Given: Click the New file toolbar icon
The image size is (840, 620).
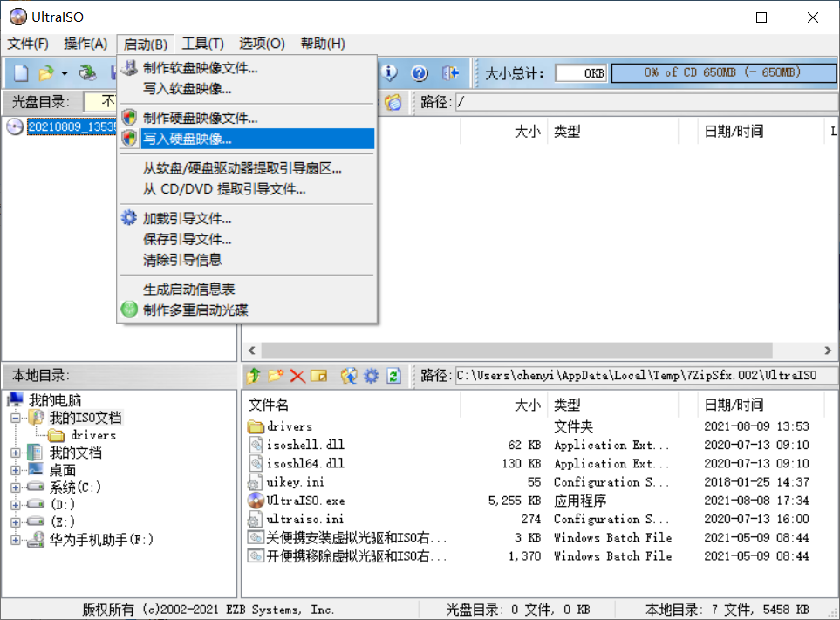Looking at the screenshot, I should coord(21,72).
